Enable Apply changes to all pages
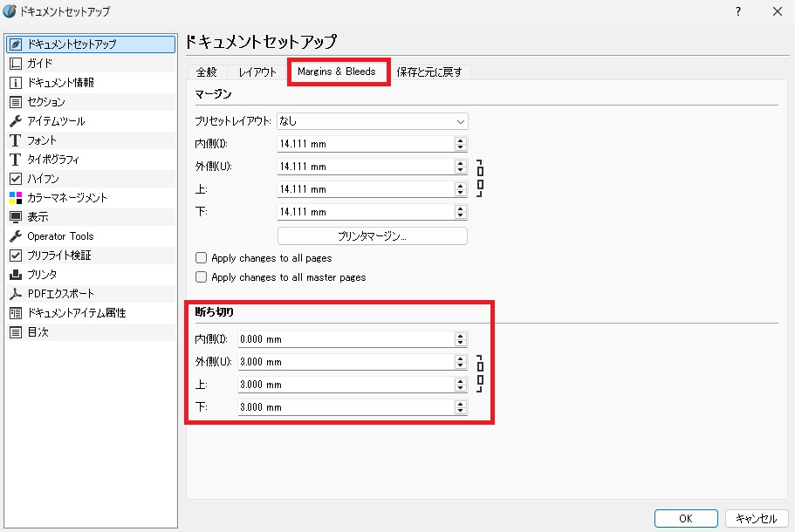Screen dimensions: 795x532 pyautogui.click(x=202, y=258)
